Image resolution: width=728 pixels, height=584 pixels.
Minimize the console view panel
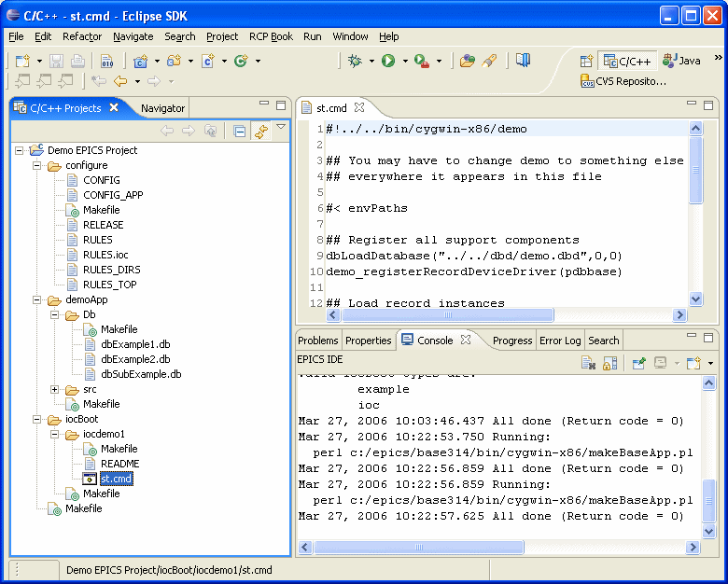click(692, 335)
